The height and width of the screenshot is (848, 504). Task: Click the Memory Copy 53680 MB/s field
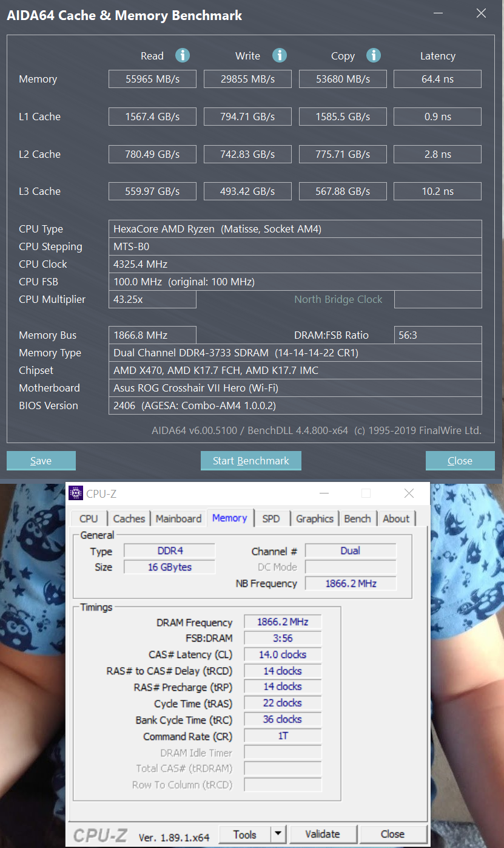coord(343,79)
